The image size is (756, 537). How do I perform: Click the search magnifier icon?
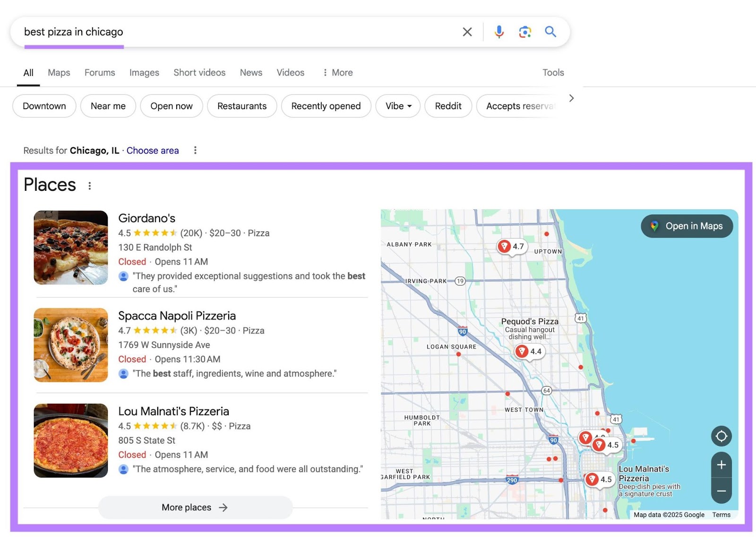click(x=550, y=32)
